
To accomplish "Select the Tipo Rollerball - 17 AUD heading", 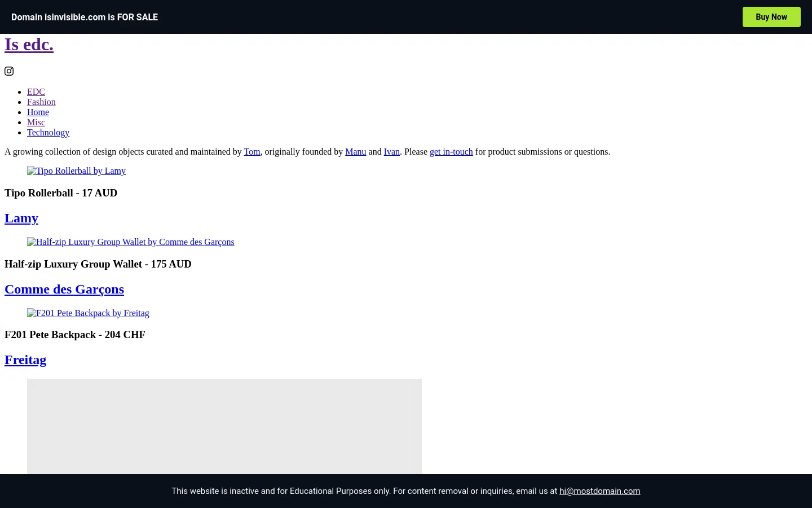I will [61, 193].
